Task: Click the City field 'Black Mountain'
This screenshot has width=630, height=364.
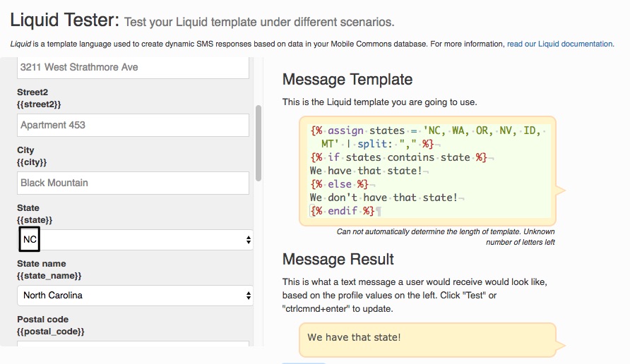Action: click(x=133, y=183)
